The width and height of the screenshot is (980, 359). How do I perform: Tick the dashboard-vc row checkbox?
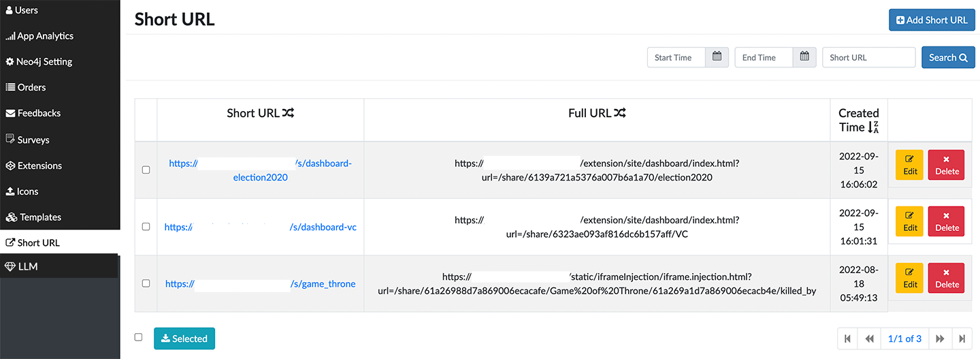pos(146,227)
